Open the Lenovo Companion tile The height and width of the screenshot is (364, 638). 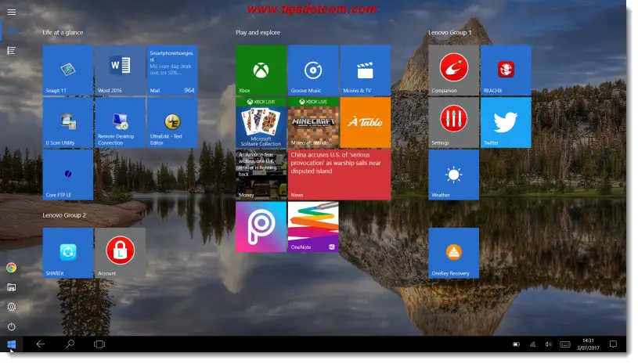click(x=454, y=70)
